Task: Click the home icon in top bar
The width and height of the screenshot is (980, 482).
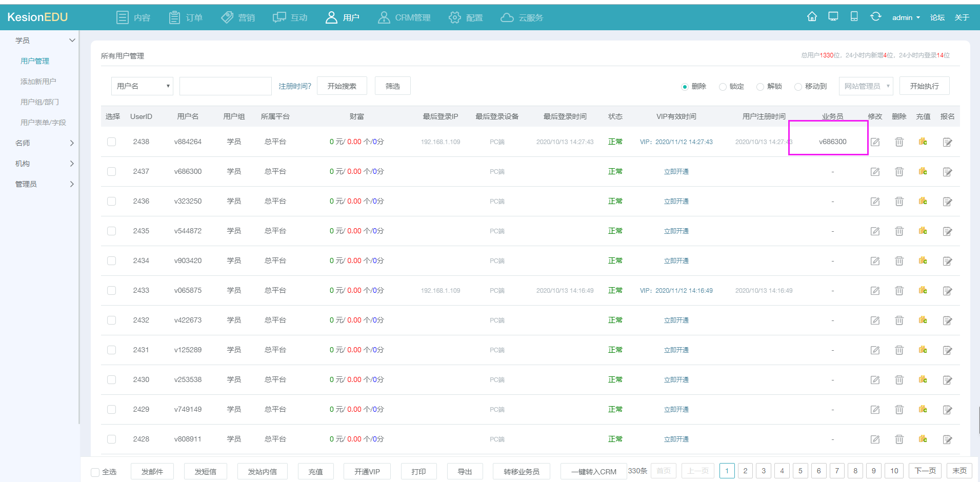Action: pyautogui.click(x=812, y=17)
